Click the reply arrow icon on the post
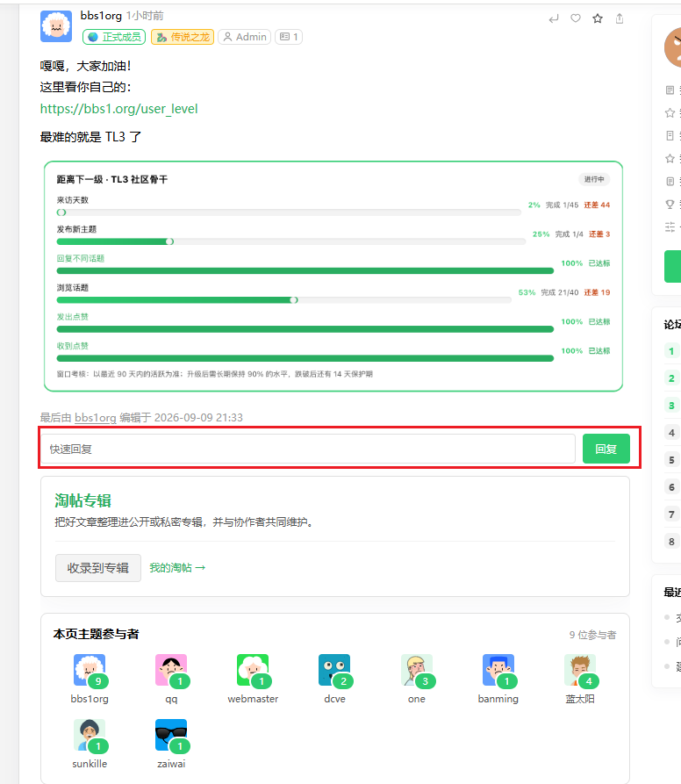Image resolution: width=681 pixels, height=784 pixels. (x=554, y=19)
